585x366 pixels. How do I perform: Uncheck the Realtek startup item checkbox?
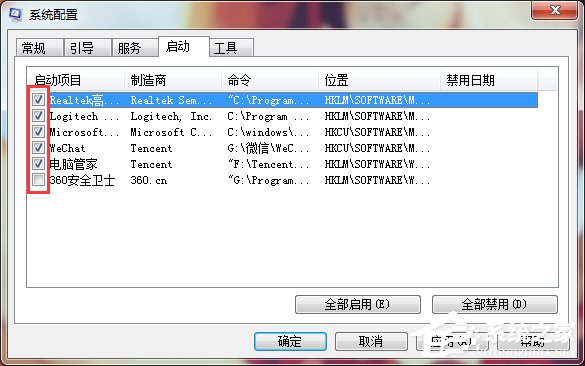[38, 99]
